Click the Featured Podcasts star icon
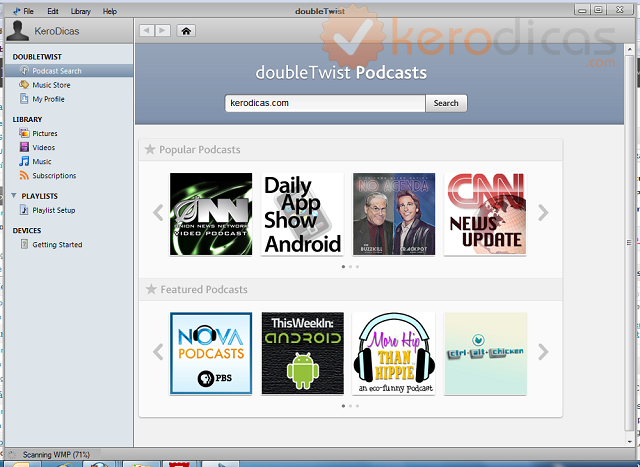Screen dimensions: 640x467 coord(151,289)
